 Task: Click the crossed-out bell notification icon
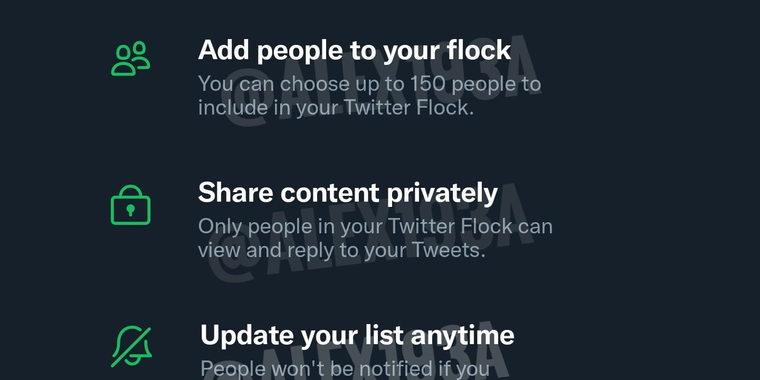131,347
